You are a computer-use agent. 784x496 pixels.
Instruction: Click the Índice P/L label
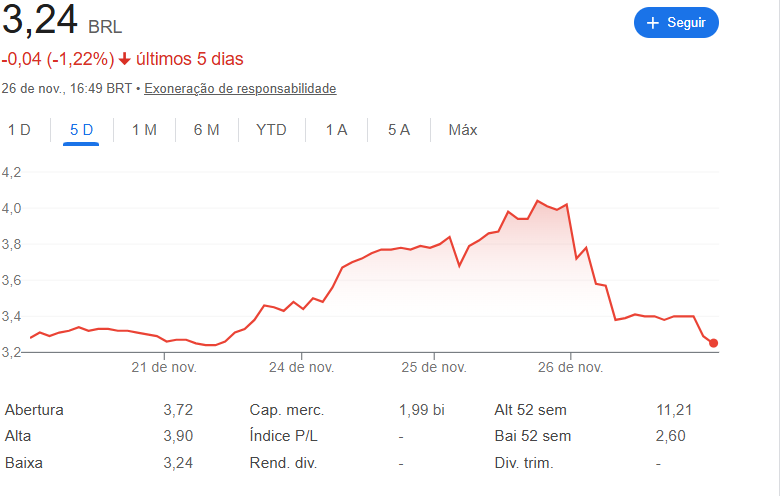click(284, 436)
